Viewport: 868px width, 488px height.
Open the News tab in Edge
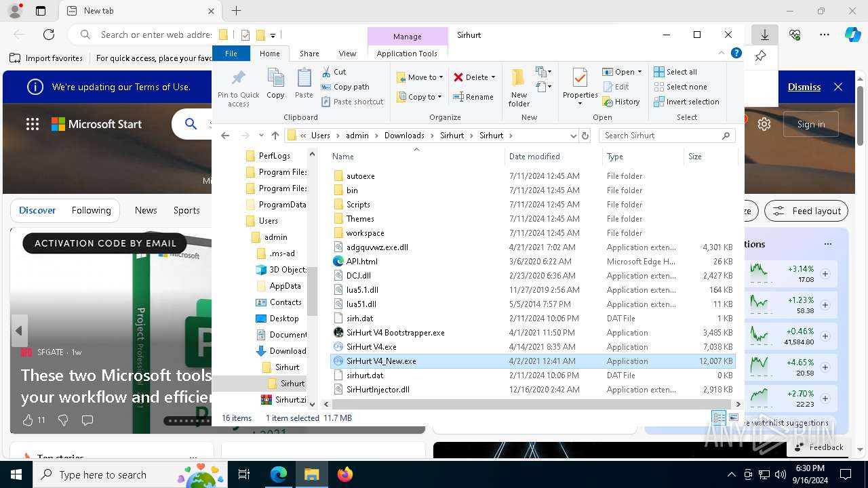pos(146,210)
